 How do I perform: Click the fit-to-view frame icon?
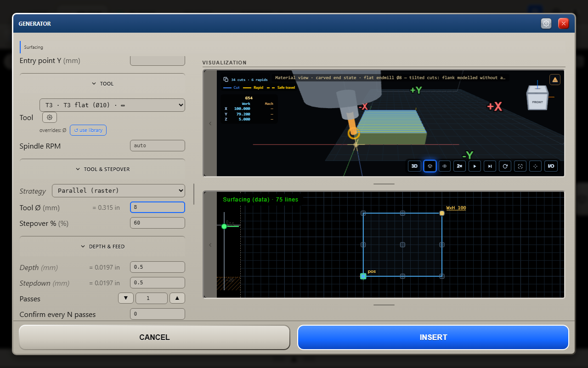tap(520, 166)
